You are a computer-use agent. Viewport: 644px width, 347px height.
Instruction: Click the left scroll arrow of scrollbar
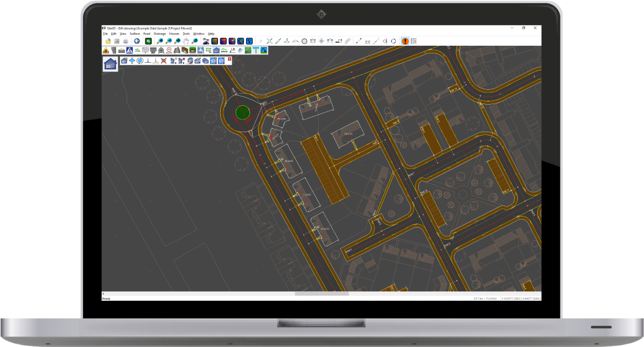(x=103, y=294)
